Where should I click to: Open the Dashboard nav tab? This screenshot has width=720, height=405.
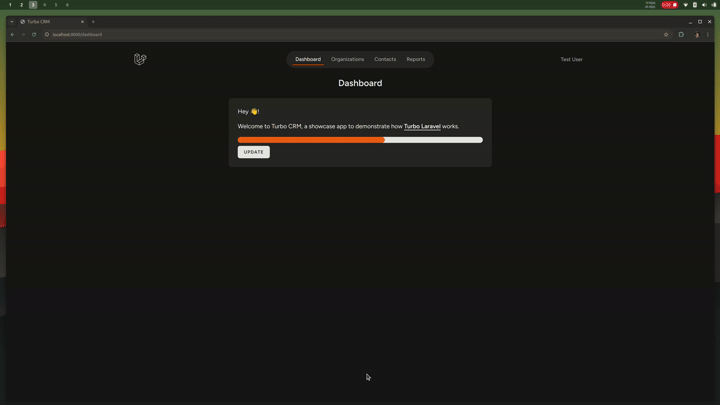point(308,59)
